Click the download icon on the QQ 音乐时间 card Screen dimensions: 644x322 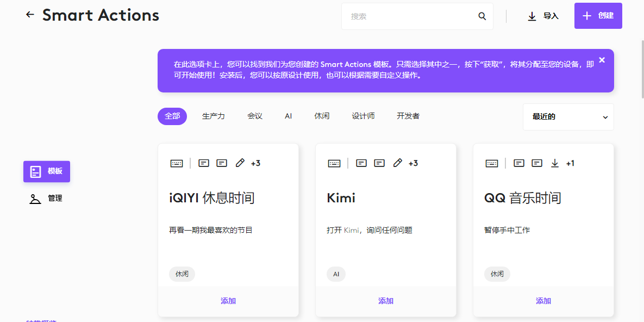pos(555,163)
